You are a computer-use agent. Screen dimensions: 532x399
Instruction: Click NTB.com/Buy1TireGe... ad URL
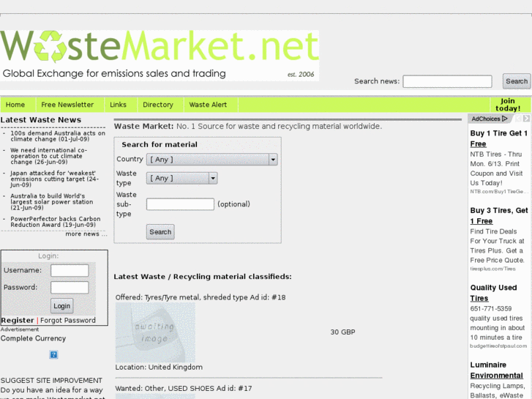499,192
